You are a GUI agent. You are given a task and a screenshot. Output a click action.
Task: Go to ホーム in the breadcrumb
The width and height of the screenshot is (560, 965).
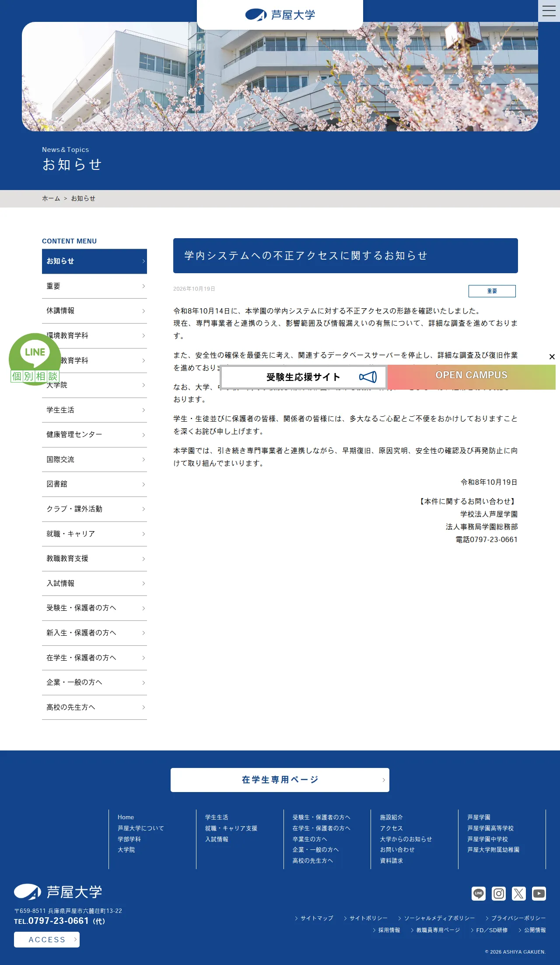51,199
